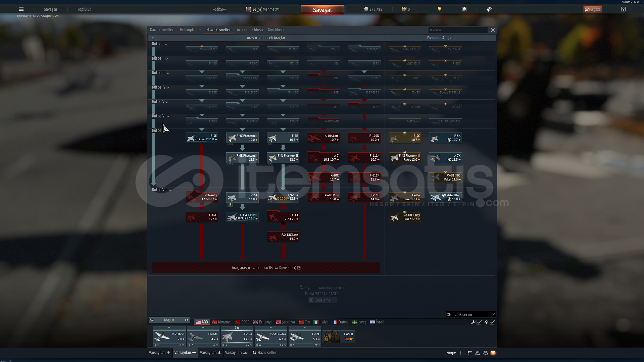Image resolution: width=644 pixels, height=362 pixels.
Task: Close the research tree window
Action: point(493,30)
